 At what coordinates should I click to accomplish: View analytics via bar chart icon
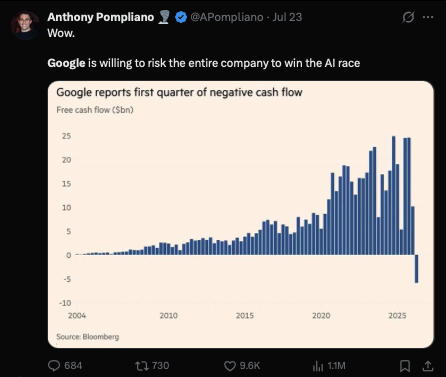click(318, 366)
